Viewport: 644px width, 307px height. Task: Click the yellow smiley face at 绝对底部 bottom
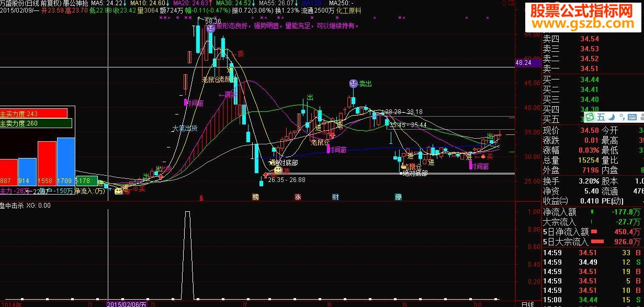pos(278,170)
